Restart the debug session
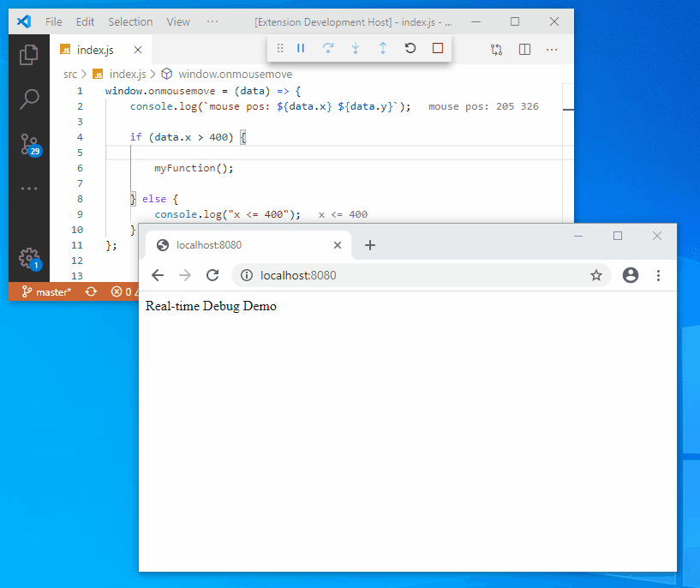The width and height of the screenshot is (700, 588). [x=410, y=48]
